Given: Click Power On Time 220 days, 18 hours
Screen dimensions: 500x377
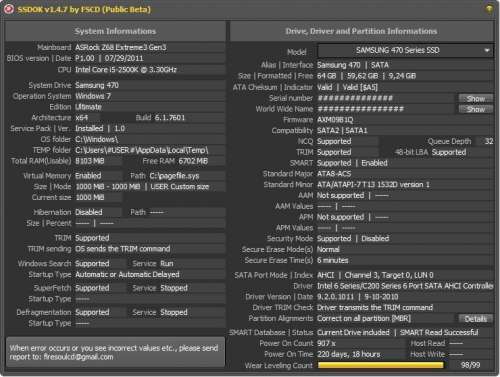Looking at the screenshot, I should point(348,354).
